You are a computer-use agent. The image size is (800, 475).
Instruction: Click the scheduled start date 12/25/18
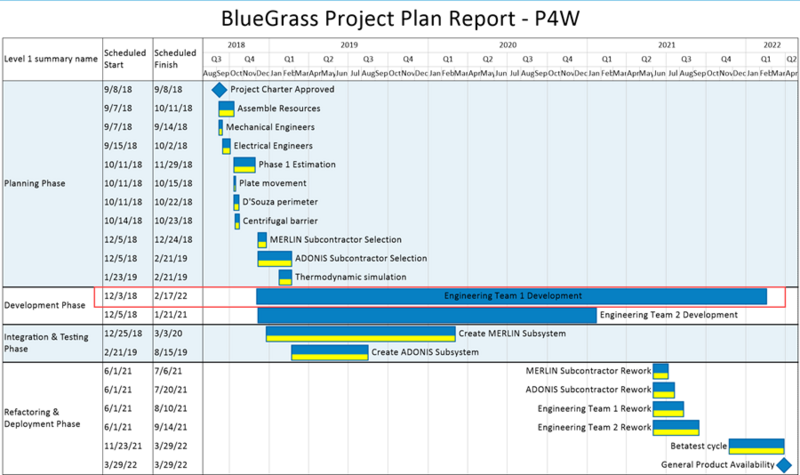(x=123, y=334)
